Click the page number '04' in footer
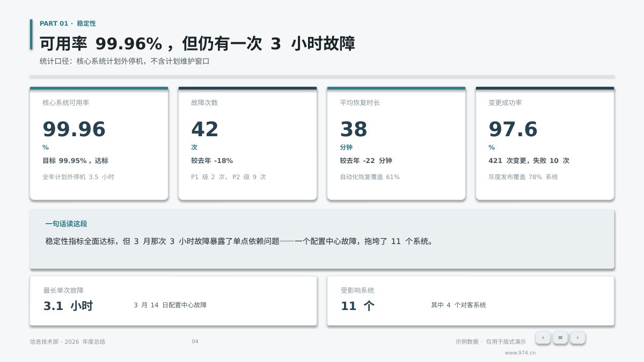Screen dimensions: 644x362 [x=195, y=342]
